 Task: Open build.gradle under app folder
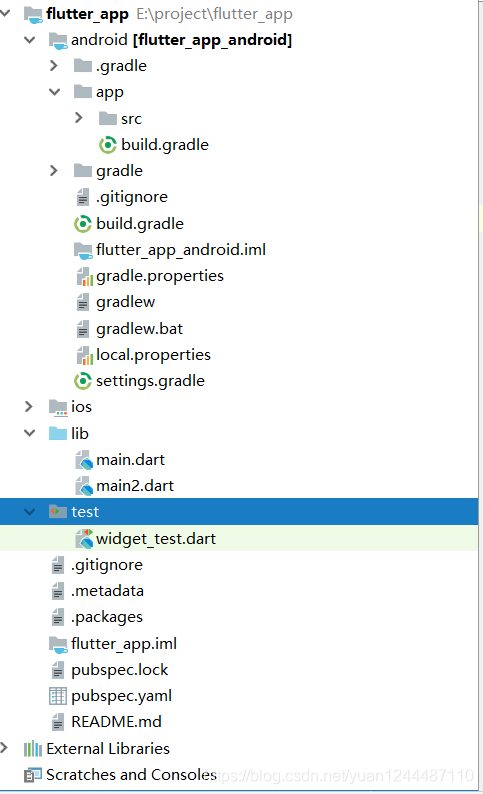tap(165, 145)
